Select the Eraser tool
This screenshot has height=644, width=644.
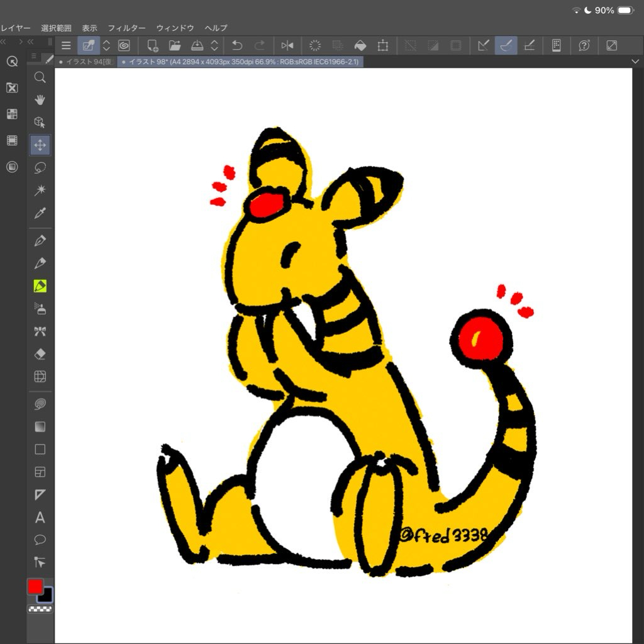pos(40,354)
